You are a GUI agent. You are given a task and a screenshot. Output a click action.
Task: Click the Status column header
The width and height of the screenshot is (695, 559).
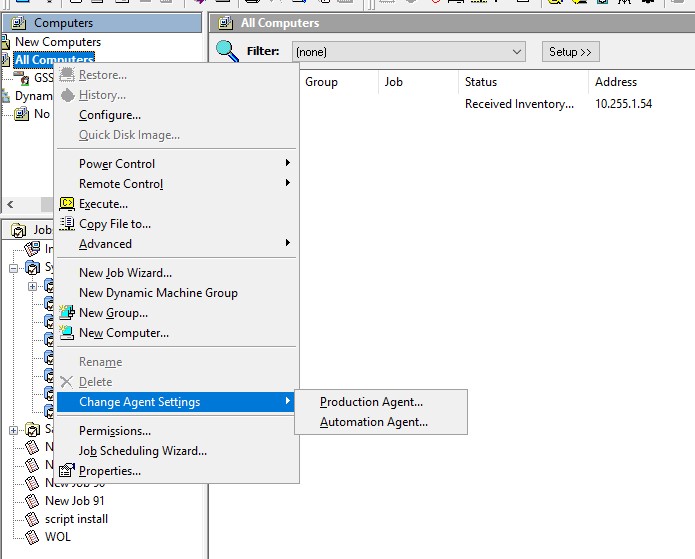pos(481,82)
